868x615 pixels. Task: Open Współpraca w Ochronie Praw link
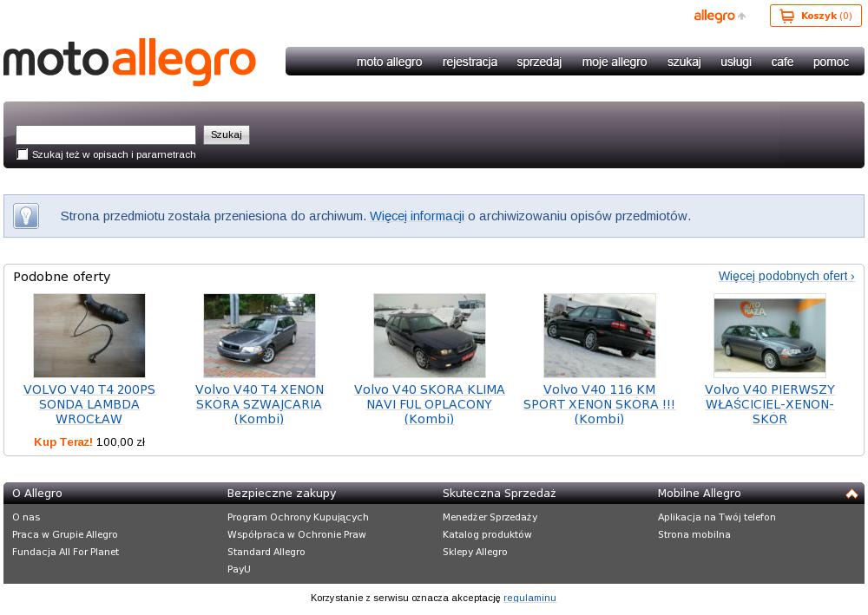[x=297, y=534]
